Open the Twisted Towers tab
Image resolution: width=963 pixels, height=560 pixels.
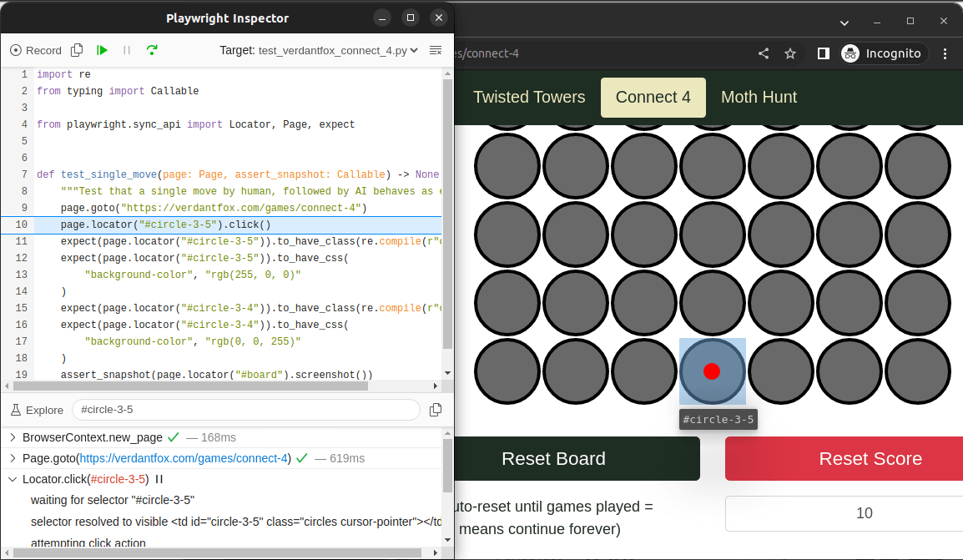click(x=529, y=97)
